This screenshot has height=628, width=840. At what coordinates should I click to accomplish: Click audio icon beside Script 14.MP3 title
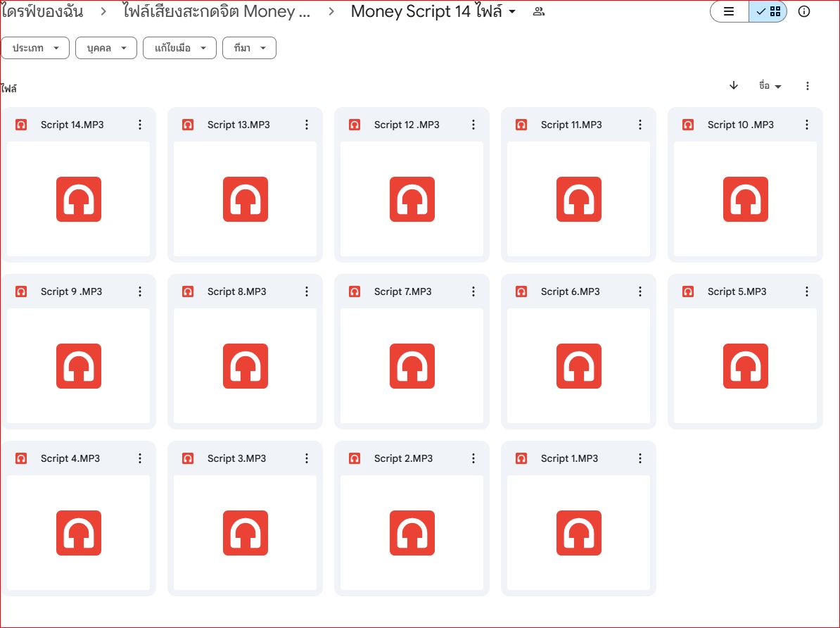(21, 125)
